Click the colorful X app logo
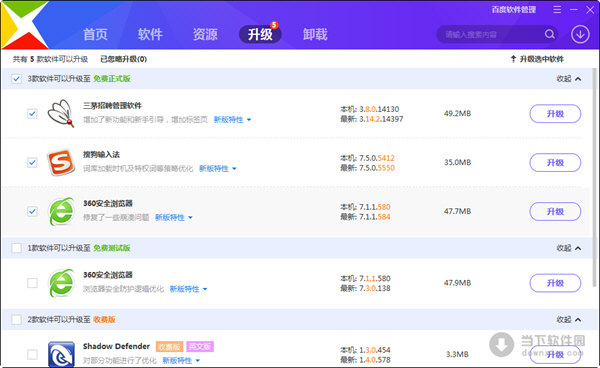 (24, 25)
